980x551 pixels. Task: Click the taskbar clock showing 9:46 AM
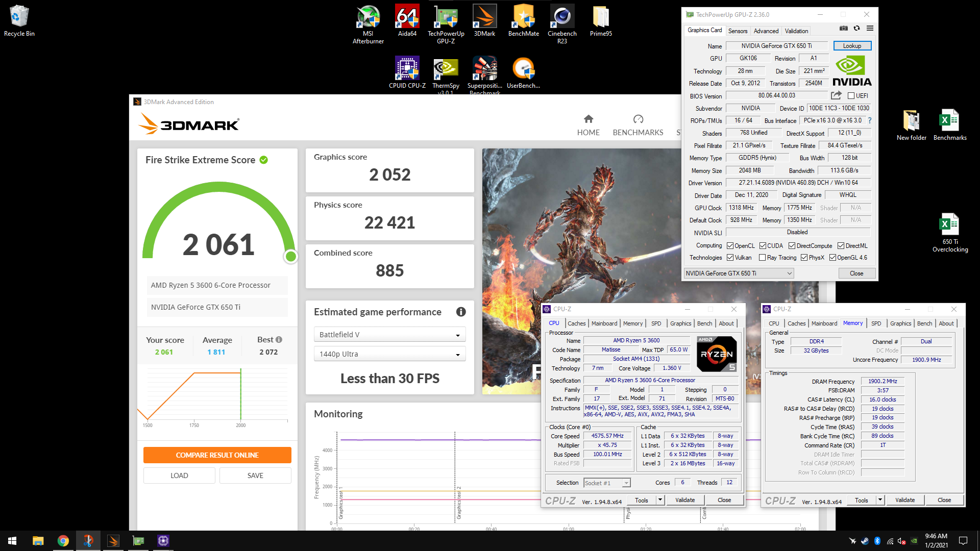click(x=936, y=541)
